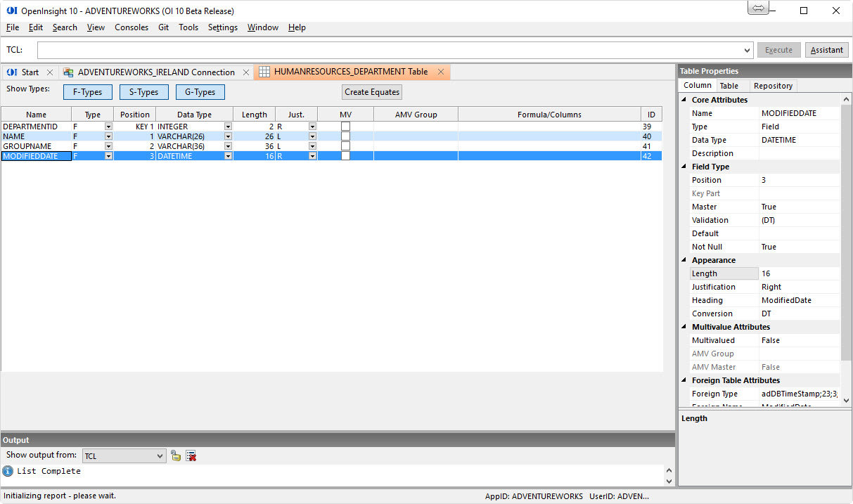Image resolution: width=853 pixels, height=504 pixels.
Task: Click the Validation value (DT)
Action: [x=800, y=220]
